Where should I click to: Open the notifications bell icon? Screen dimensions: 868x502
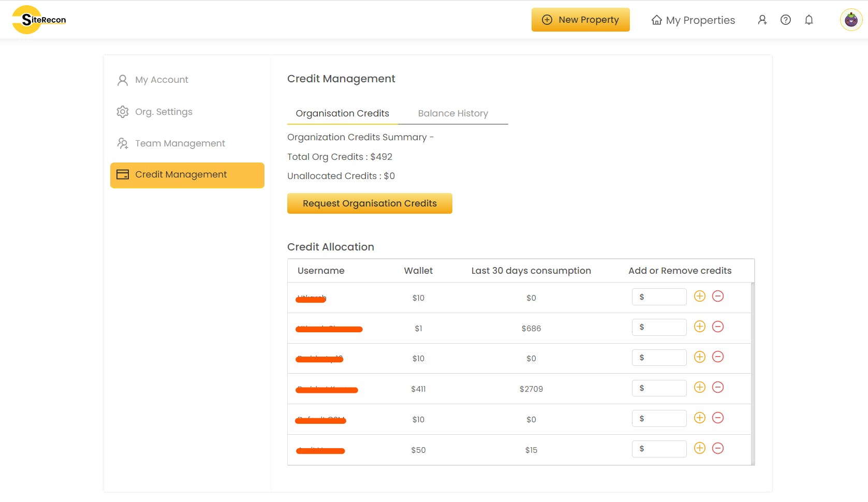[x=808, y=20]
